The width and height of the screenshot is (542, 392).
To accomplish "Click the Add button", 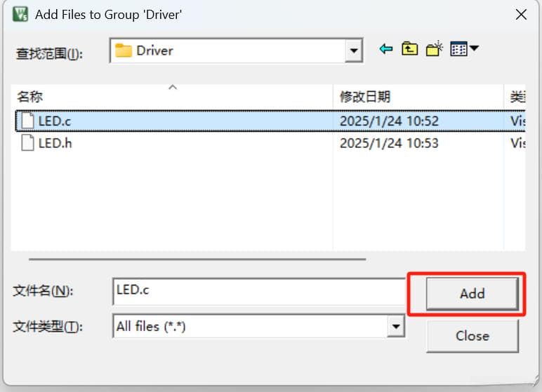I will point(472,294).
